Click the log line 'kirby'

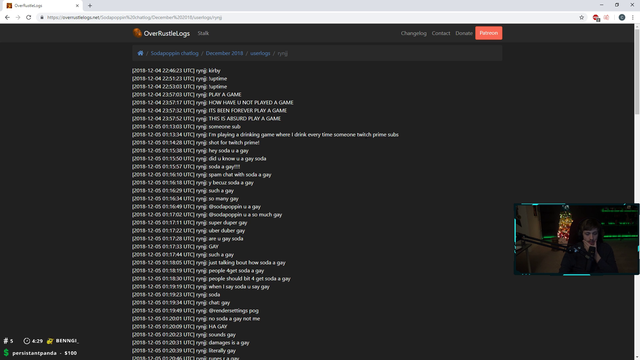tap(176, 71)
